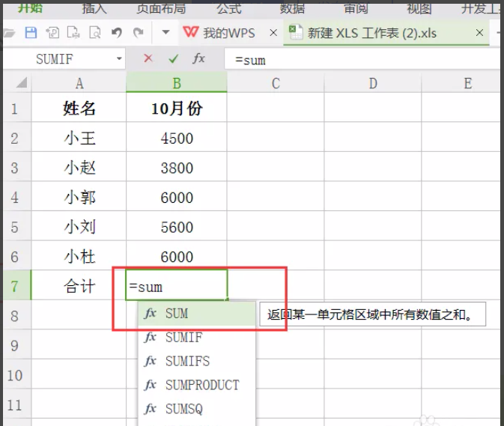
Task: Click the 10月份 header cell
Action: click(x=177, y=108)
